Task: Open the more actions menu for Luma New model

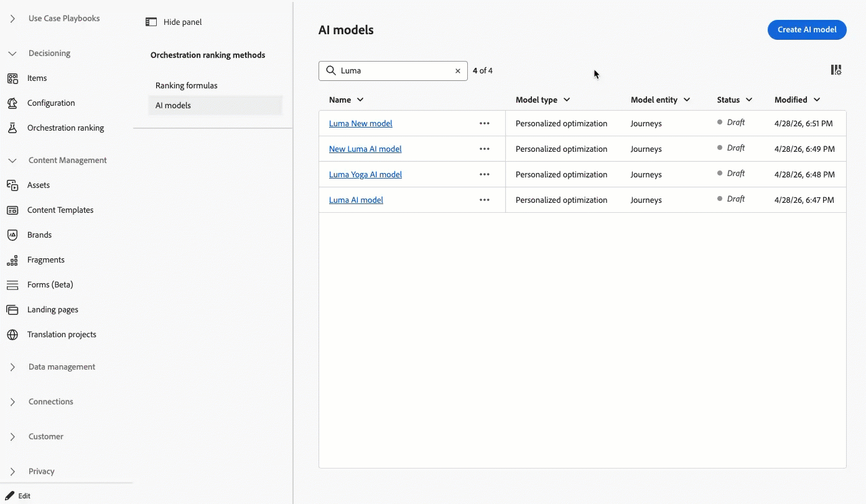Action: click(x=485, y=124)
